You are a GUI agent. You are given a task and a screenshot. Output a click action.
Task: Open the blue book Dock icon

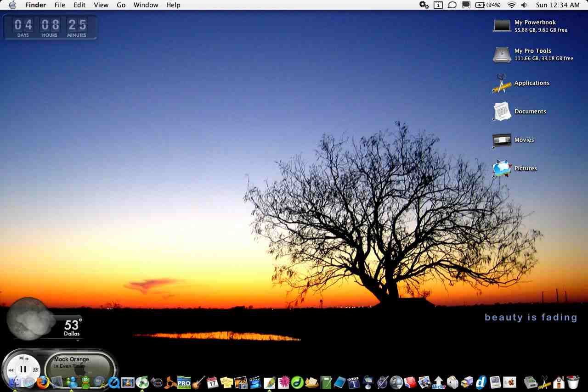click(x=339, y=382)
